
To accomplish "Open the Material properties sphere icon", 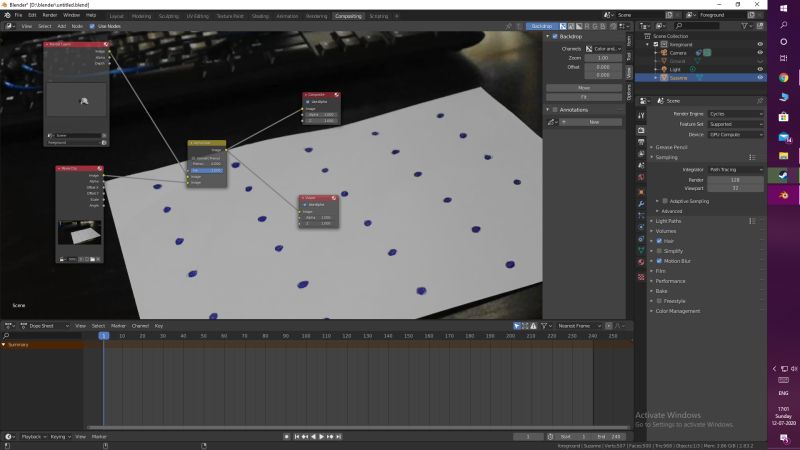I will click(x=641, y=262).
